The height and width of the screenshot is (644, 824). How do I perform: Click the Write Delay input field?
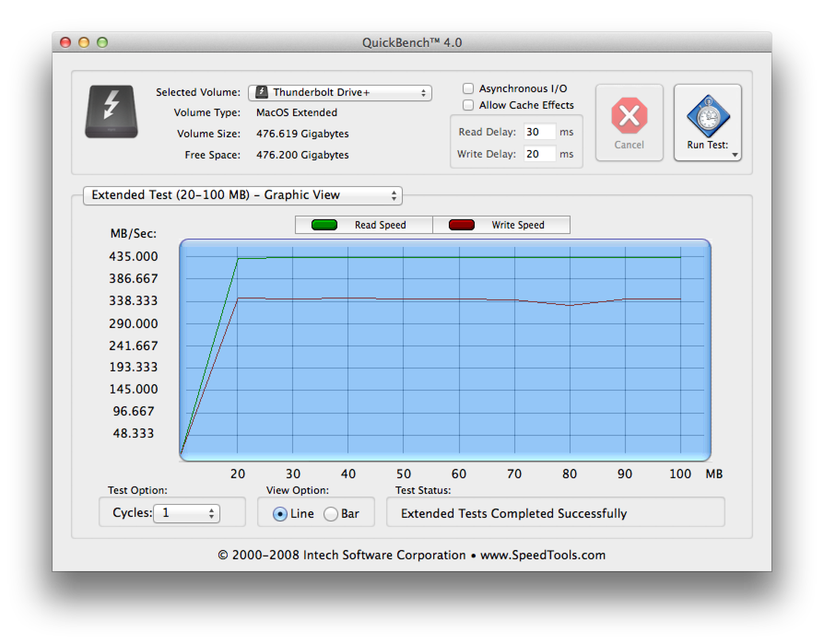pyautogui.click(x=540, y=154)
